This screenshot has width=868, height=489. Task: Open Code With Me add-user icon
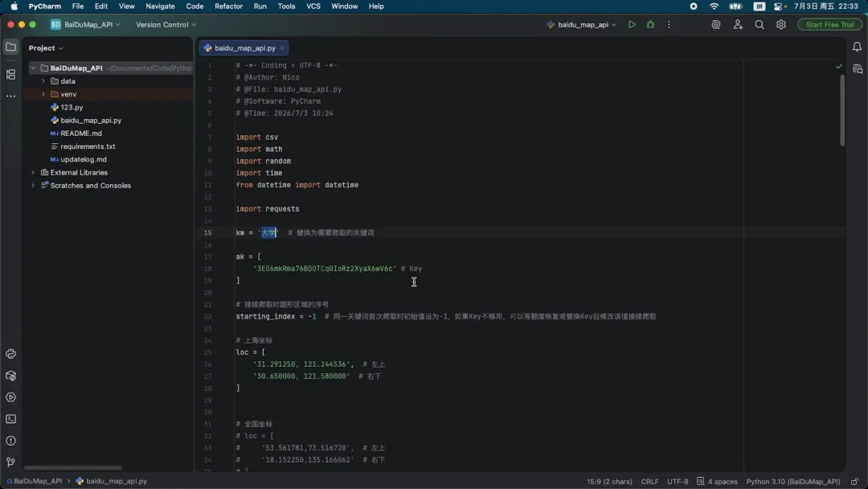pos(738,24)
